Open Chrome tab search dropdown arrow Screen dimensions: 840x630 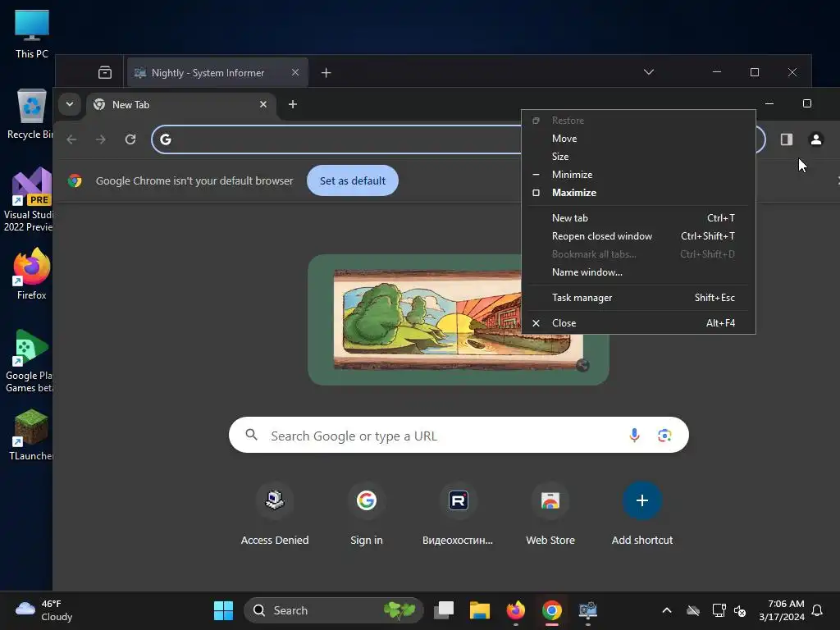pyautogui.click(x=70, y=104)
